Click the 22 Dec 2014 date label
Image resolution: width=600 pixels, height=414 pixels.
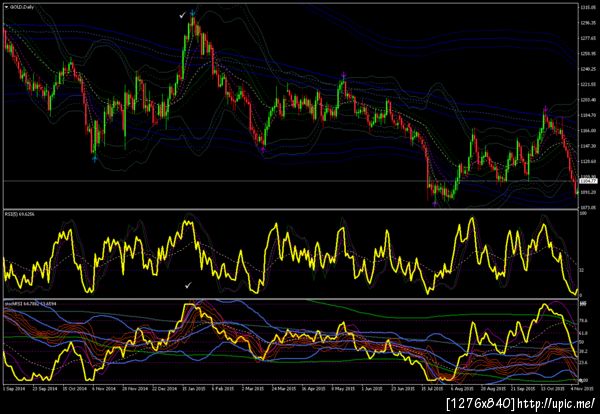(165, 388)
